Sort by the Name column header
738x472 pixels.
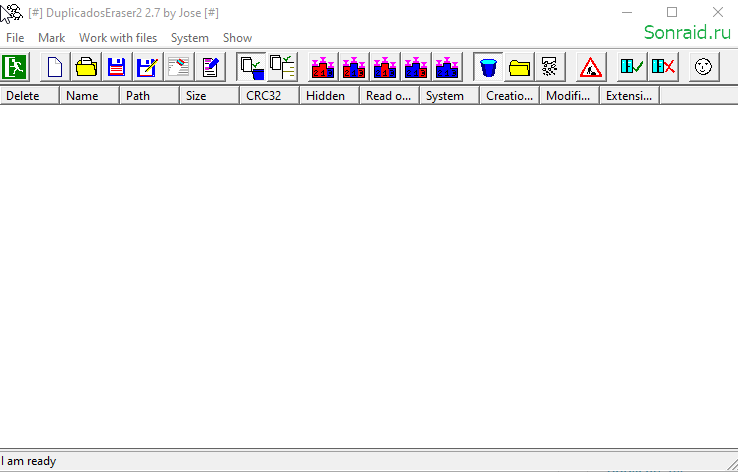[89, 96]
